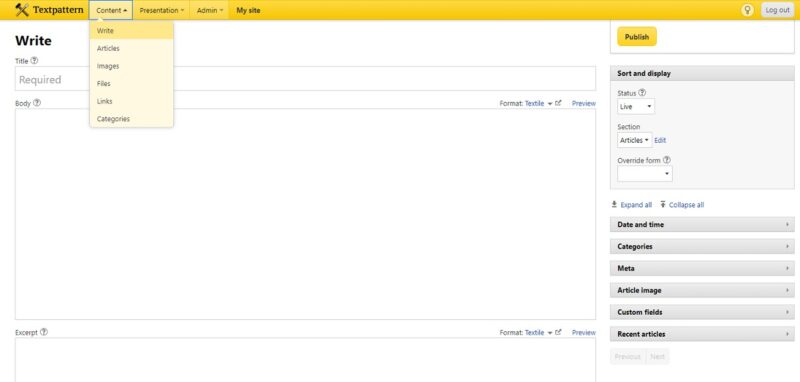The height and width of the screenshot is (382, 800).
Task: Open the My site link
Action: tap(248, 10)
